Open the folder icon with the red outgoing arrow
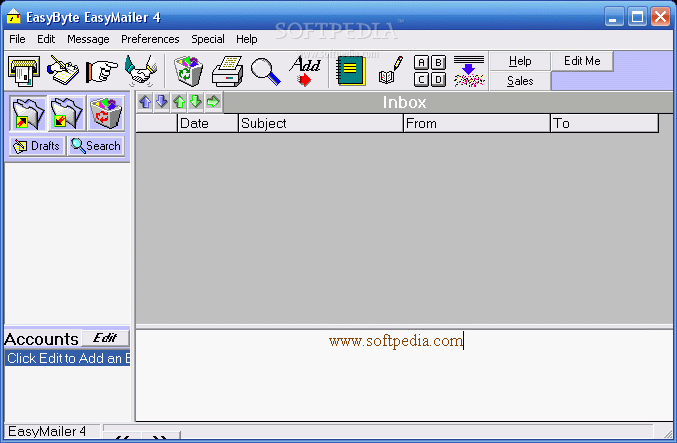The height and width of the screenshot is (443, 677). tap(28, 114)
